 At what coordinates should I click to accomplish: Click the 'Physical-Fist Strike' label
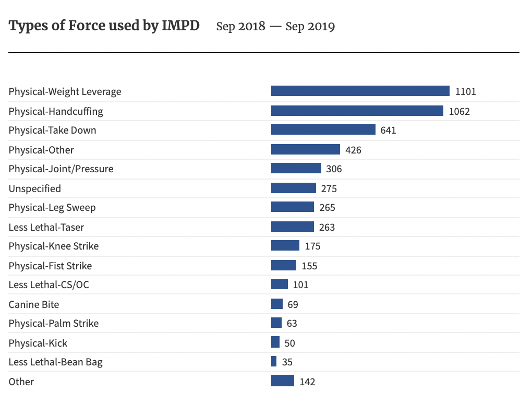point(50,266)
